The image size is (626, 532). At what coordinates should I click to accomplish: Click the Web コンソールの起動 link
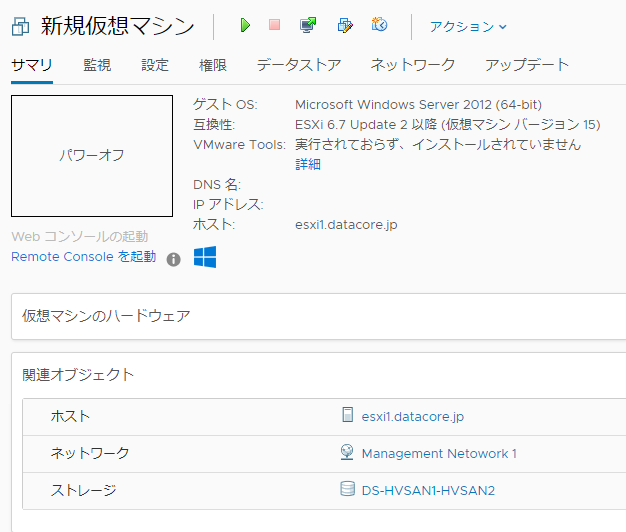point(80,236)
